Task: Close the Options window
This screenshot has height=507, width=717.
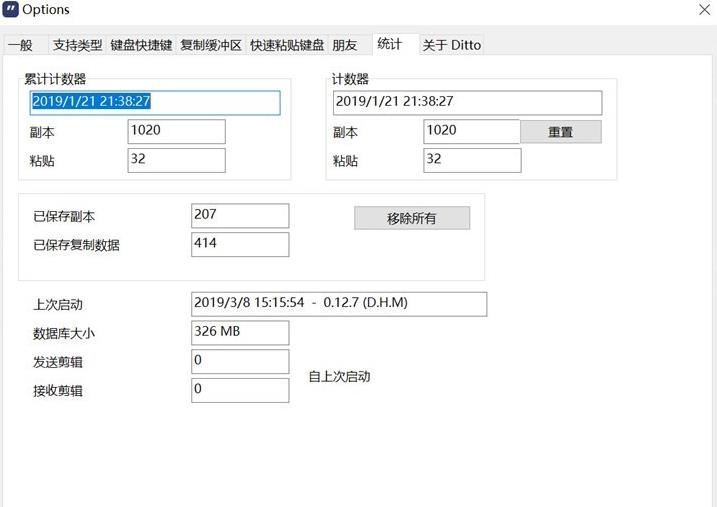Action: pyautogui.click(x=704, y=10)
